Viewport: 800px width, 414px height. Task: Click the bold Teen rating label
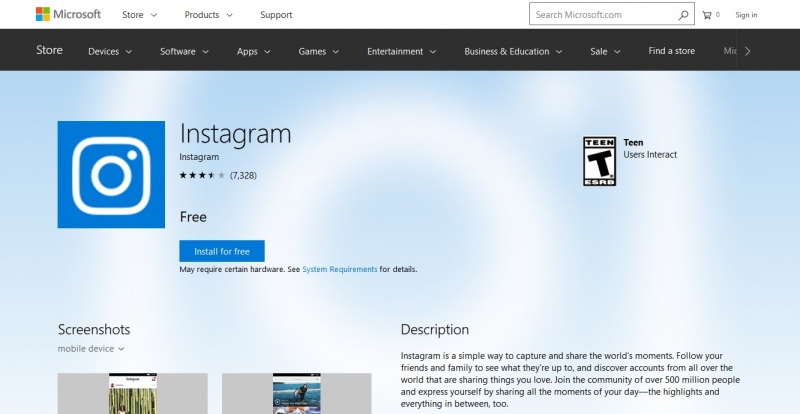click(x=633, y=142)
